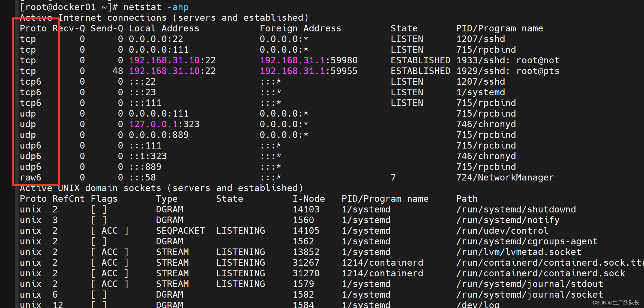Click the Send-Q value 48
Image resolution: width=644 pixels, height=308 pixels.
click(x=118, y=71)
